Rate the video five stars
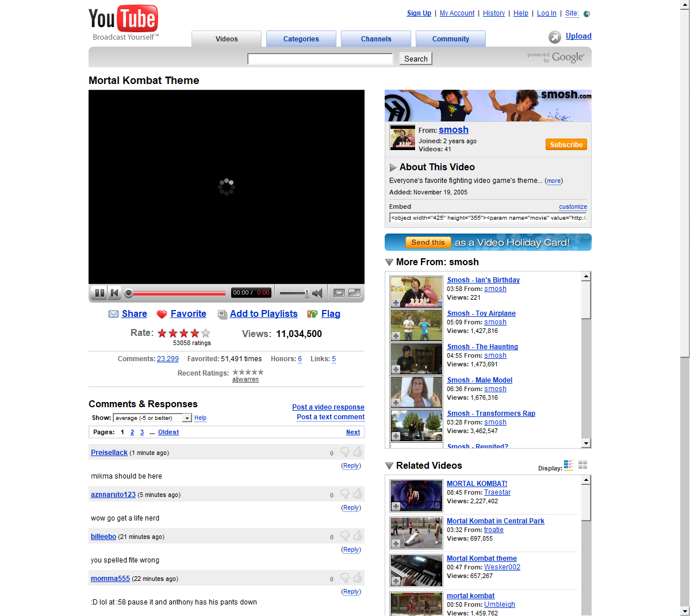Screen dimensions: 690x616 tap(206, 333)
